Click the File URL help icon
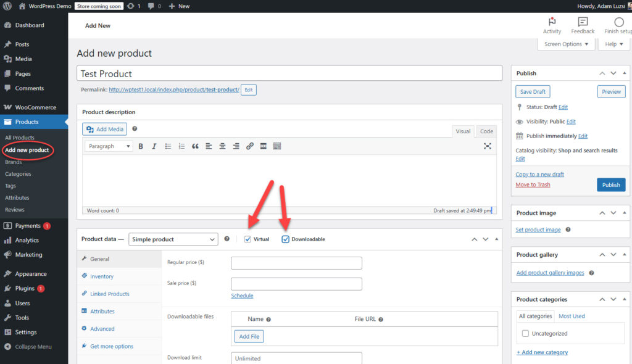The width and height of the screenshot is (632, 364). [x=380, y=319]
